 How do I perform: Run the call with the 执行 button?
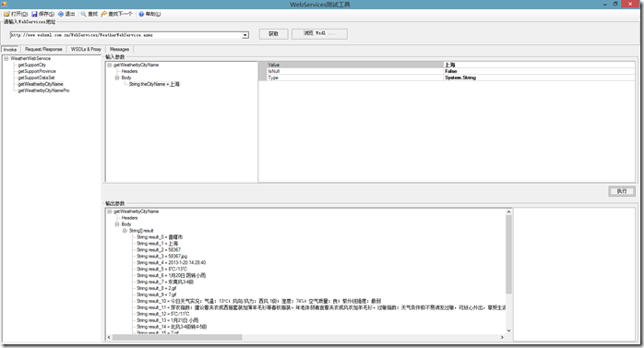coord(622,191)
